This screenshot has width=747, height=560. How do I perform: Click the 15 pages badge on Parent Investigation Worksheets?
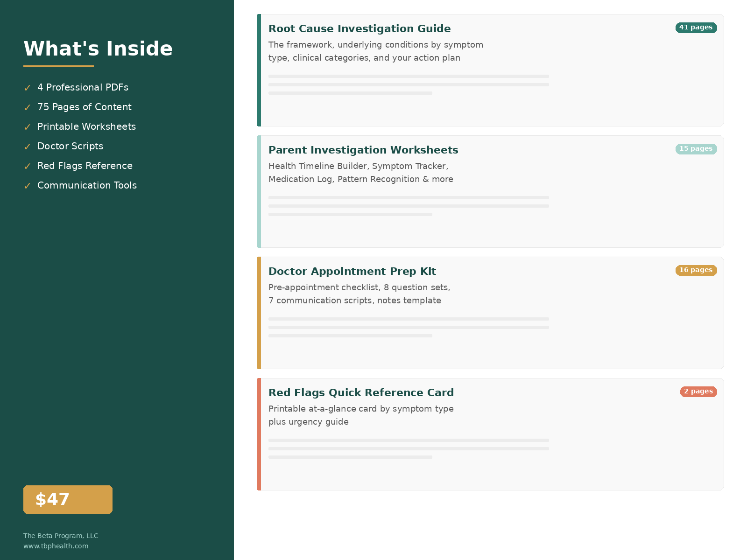(696, 149)
